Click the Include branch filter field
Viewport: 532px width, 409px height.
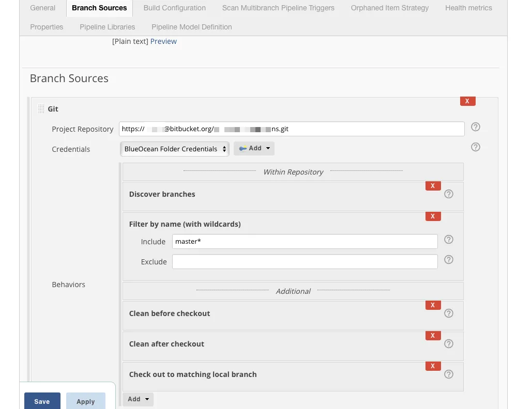[x=305, y=242]
